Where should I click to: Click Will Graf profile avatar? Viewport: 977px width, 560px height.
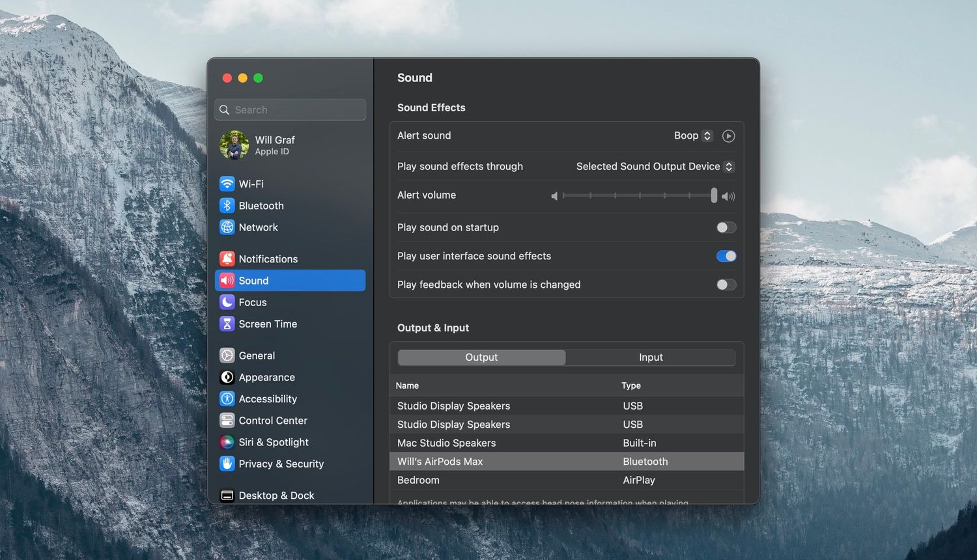click(234, 145)
